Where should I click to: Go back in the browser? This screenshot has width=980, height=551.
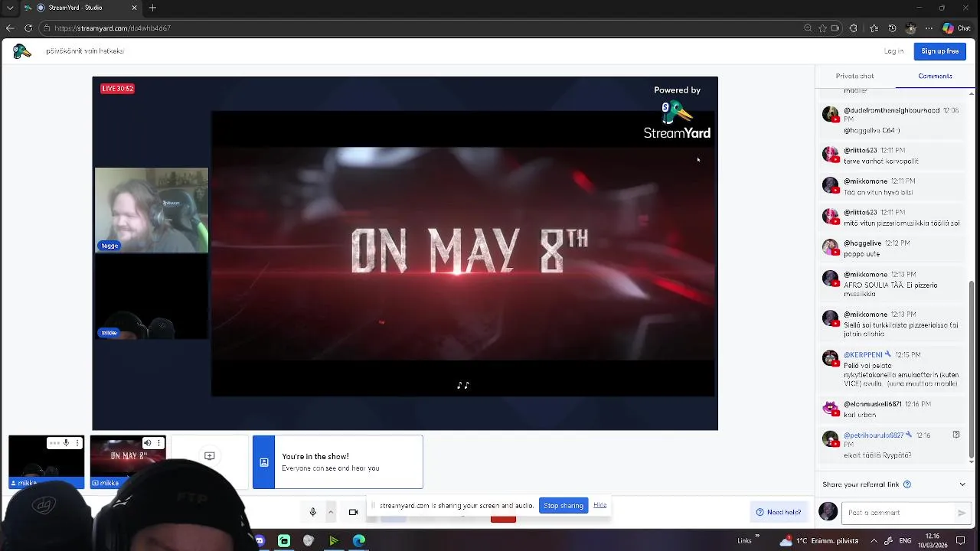10,28
